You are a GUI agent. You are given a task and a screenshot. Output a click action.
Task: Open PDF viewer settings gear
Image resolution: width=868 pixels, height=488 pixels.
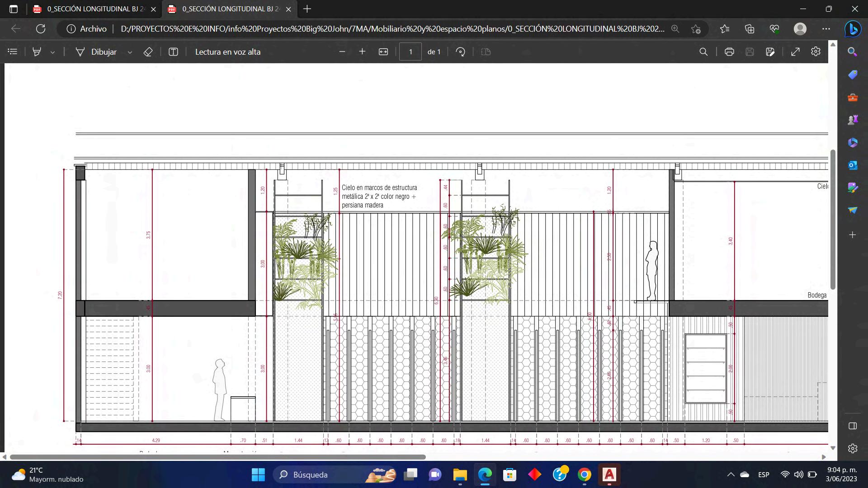816,52
